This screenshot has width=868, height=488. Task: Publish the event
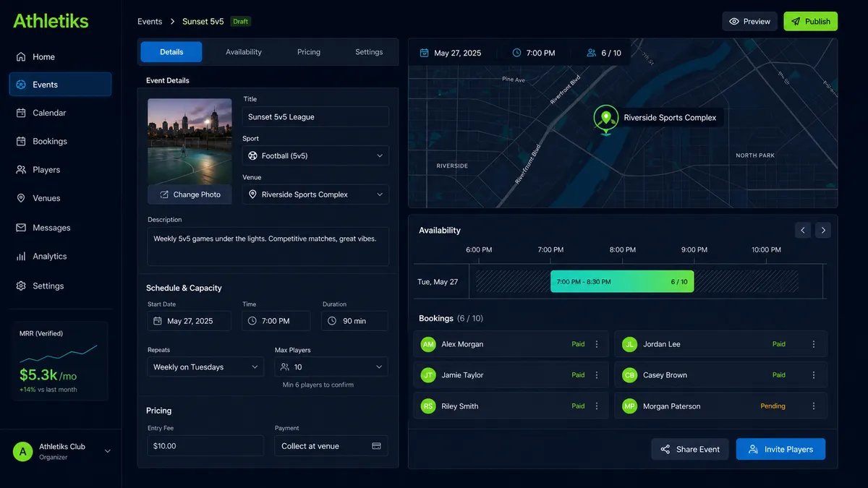(x=811, y=21)
